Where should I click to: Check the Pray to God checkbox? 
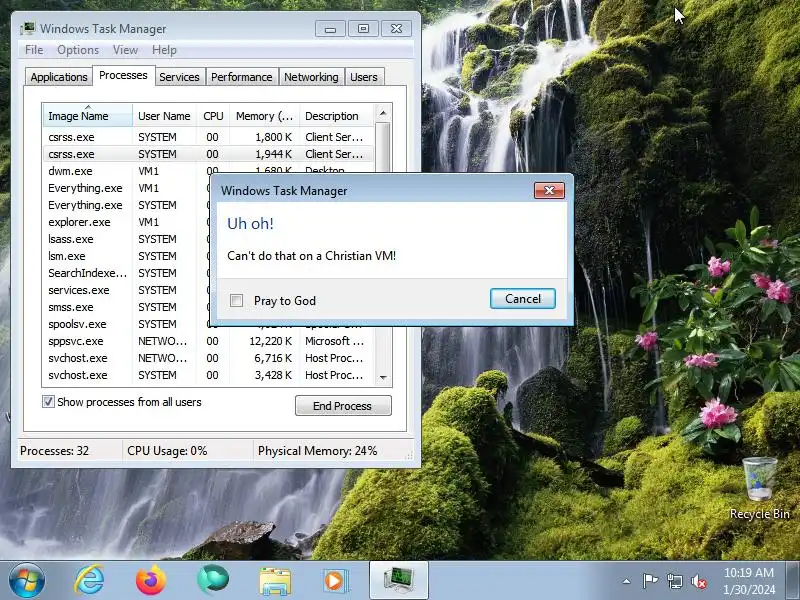[236, 300]
